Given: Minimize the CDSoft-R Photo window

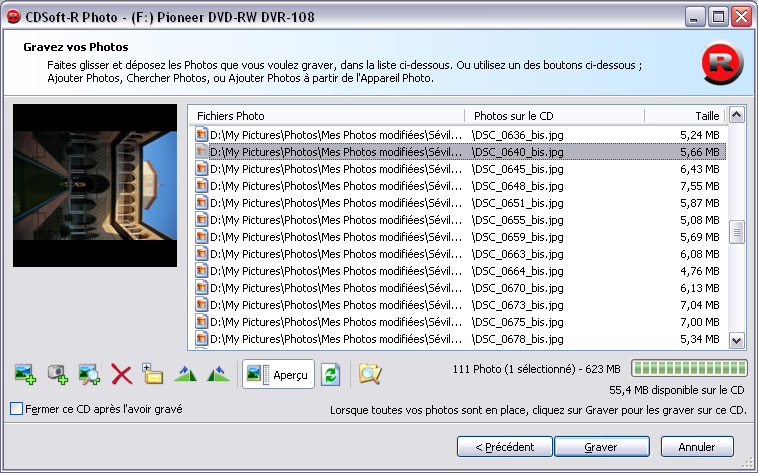Looking at the screenshot, I should (695, 17).
